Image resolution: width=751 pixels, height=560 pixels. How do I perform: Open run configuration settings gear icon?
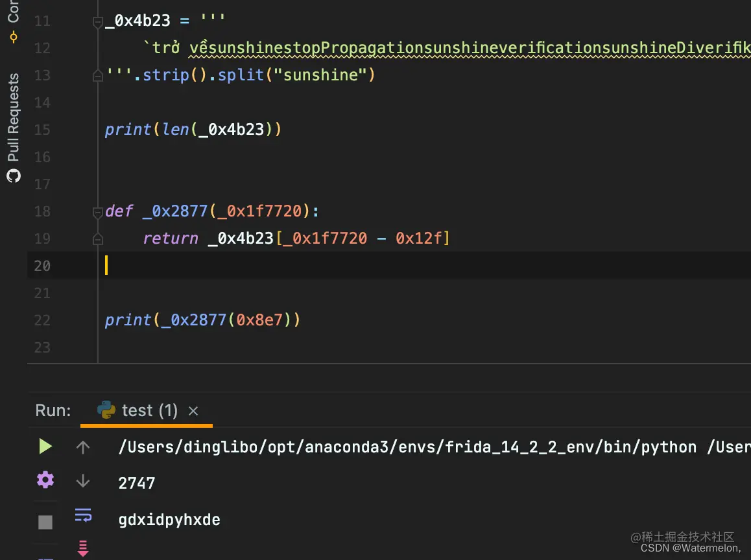pos(45,480)
